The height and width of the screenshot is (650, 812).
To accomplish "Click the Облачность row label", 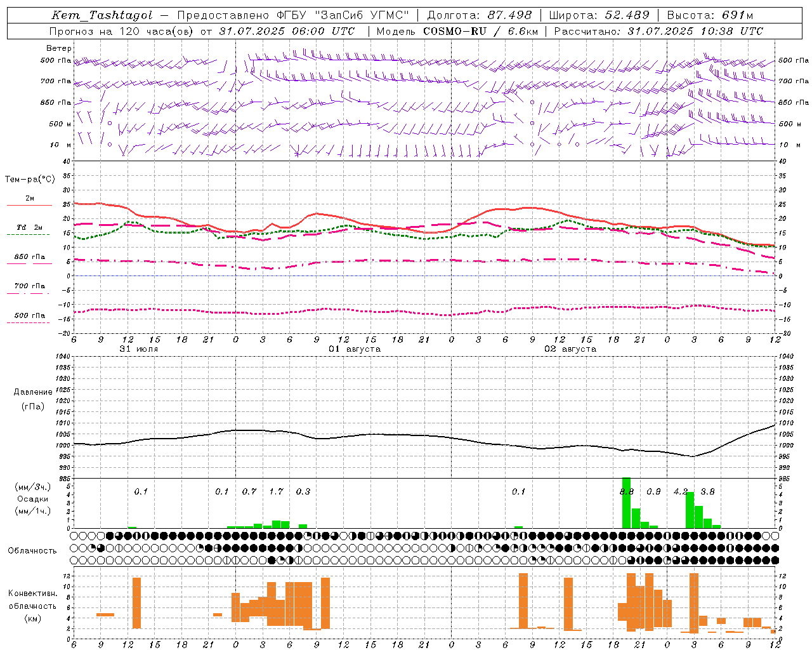I will [32, 551].
